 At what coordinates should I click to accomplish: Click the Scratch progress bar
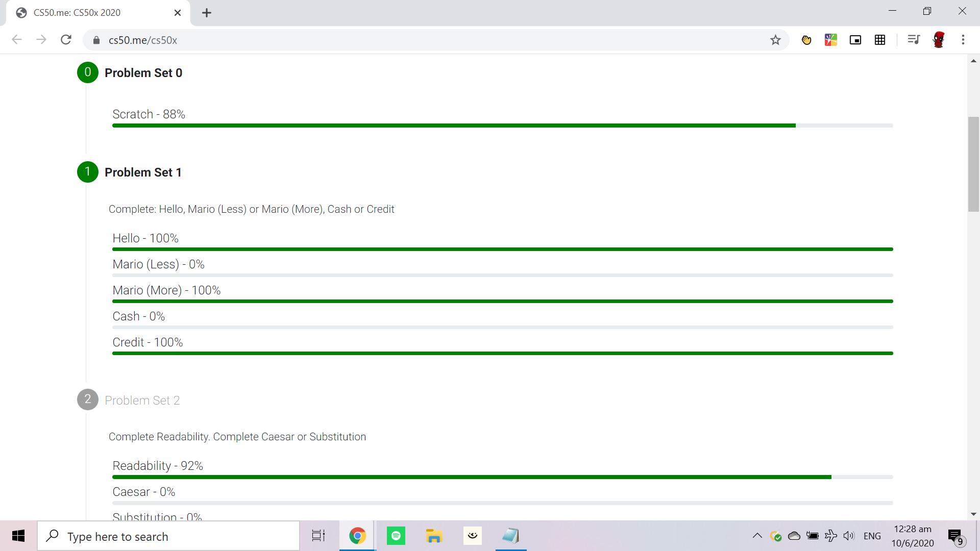(502, 126)
